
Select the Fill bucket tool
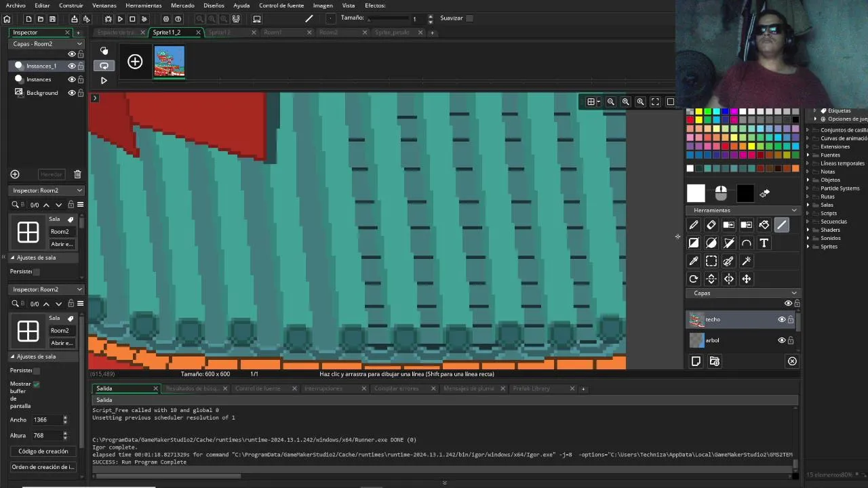(x=764, y=225)
